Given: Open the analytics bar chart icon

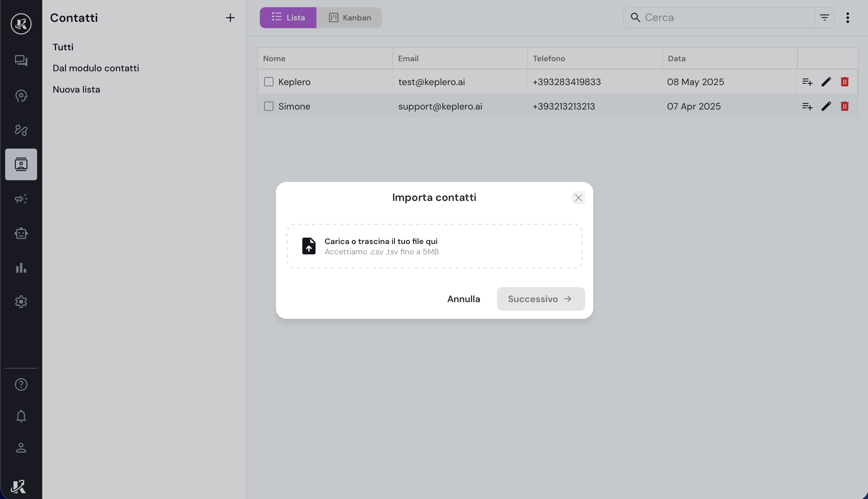Looking at the screenshot, I should 21,268.
